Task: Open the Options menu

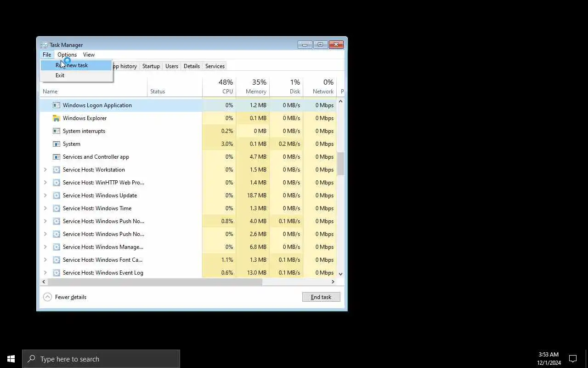Action: point(67,55)
